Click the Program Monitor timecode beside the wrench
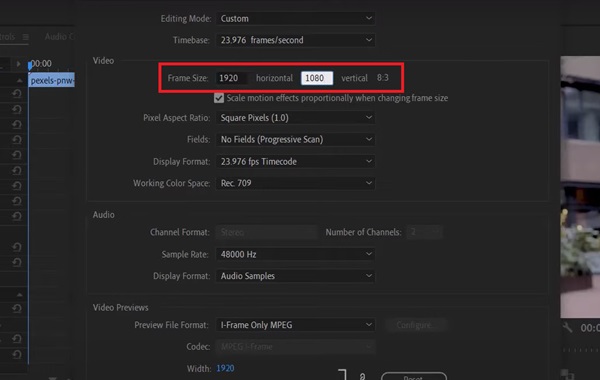 tap(590, 328)
